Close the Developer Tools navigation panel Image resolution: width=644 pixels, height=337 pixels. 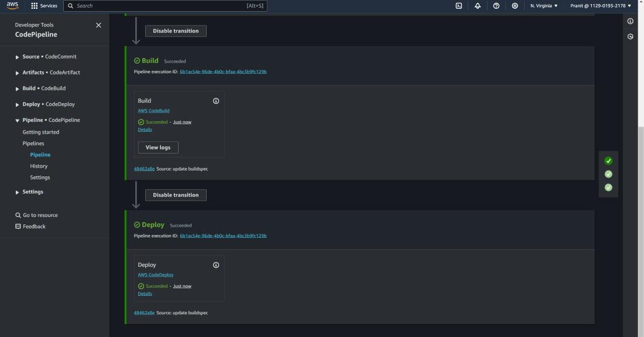[98, 25]
